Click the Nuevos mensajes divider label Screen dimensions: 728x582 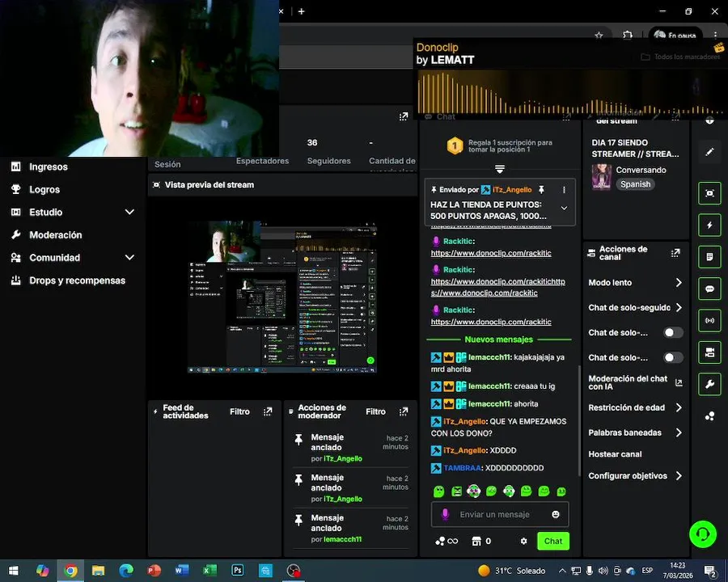click(x=498, y=339)
